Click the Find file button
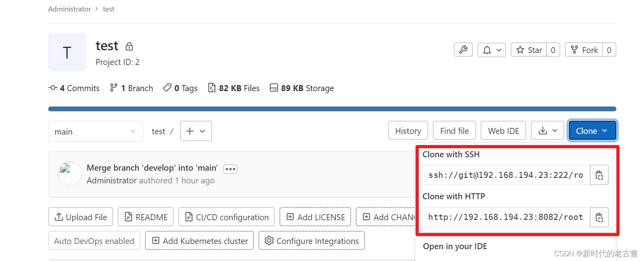The height and width of the screenshot is (261, 644). [x=454, y=131]
